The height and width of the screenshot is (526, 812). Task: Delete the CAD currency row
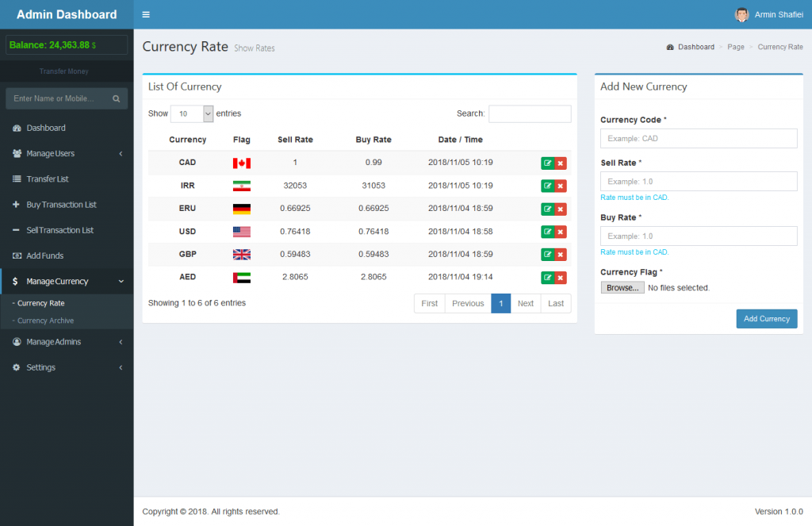tap(561, 163)
